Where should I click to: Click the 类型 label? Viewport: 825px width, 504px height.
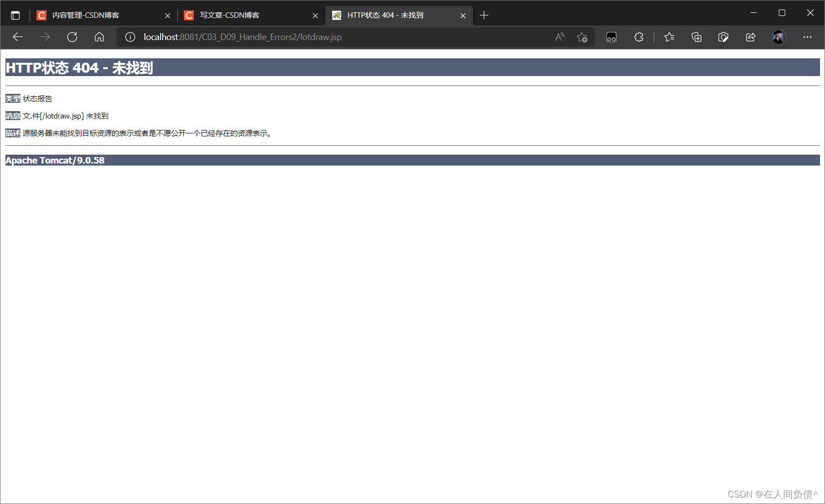point(13,98)
